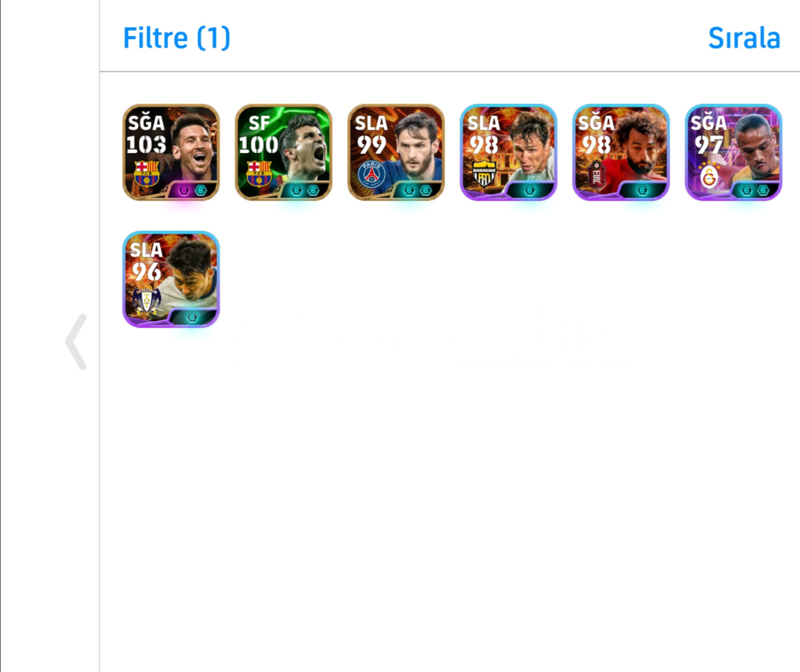
Task: Go back with the left chevron arrow
Action: [76, 342]
